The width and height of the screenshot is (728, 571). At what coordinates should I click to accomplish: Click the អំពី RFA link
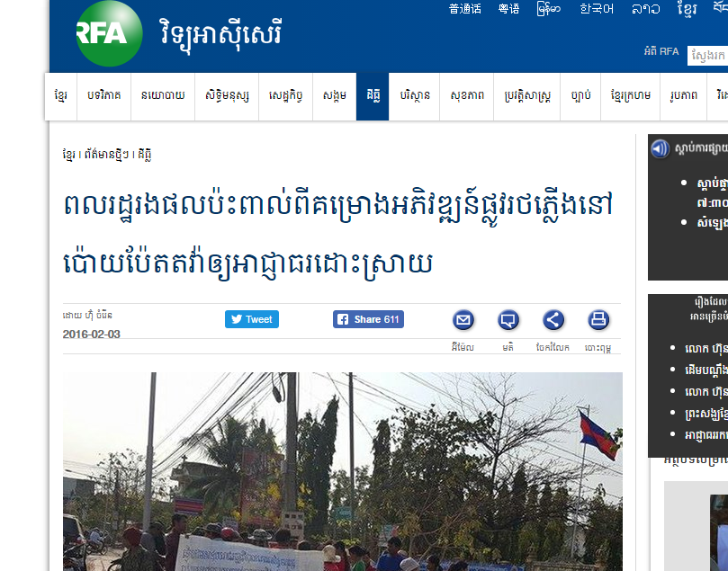[661, 51]
